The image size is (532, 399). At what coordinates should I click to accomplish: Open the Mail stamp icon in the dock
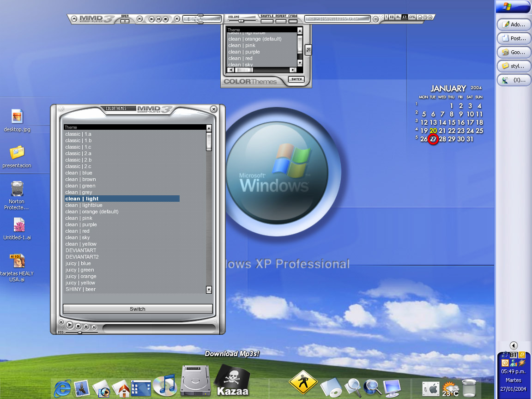coord(82,388)
